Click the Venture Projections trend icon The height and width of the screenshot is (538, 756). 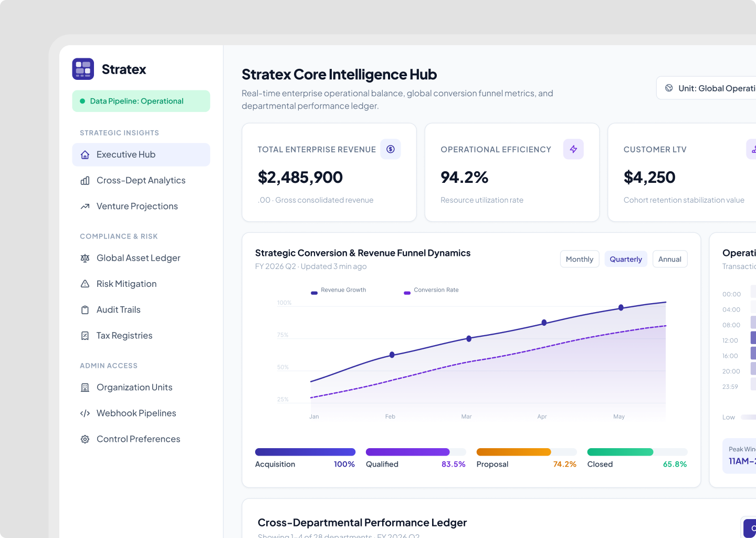pos(85,206)
